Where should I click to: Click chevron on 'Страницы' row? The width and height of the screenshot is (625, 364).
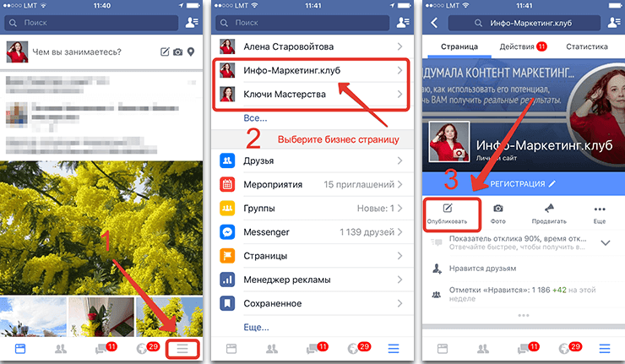(x=399, y=256)
